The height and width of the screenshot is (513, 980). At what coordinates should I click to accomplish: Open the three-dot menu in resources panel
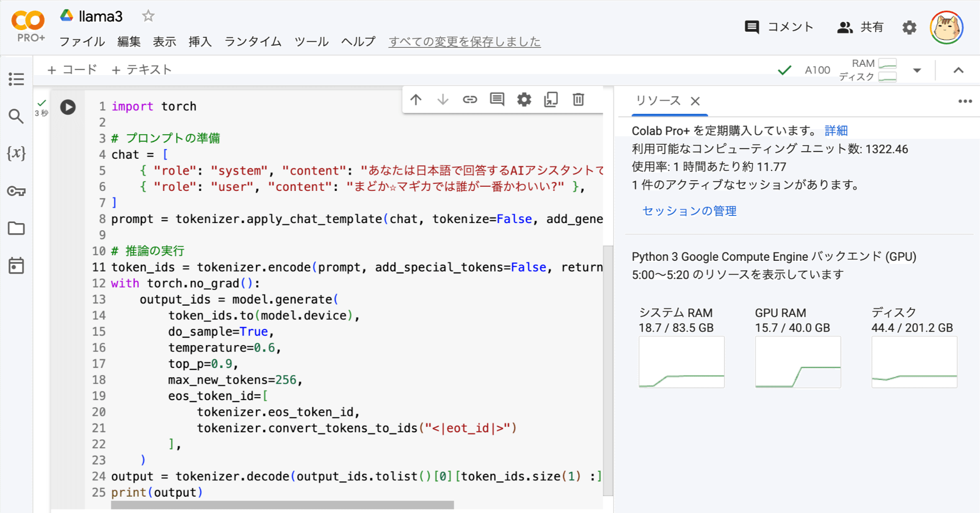pos(965,101)
